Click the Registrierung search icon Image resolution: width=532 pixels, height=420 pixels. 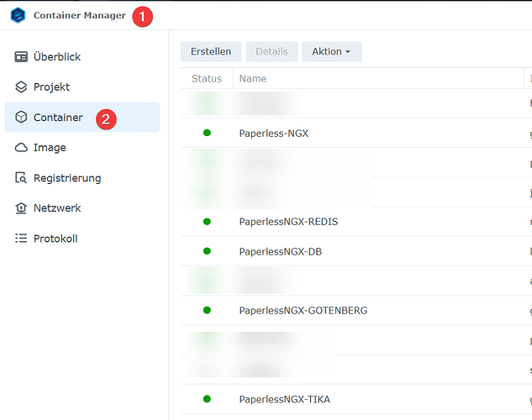click(22, 178)
